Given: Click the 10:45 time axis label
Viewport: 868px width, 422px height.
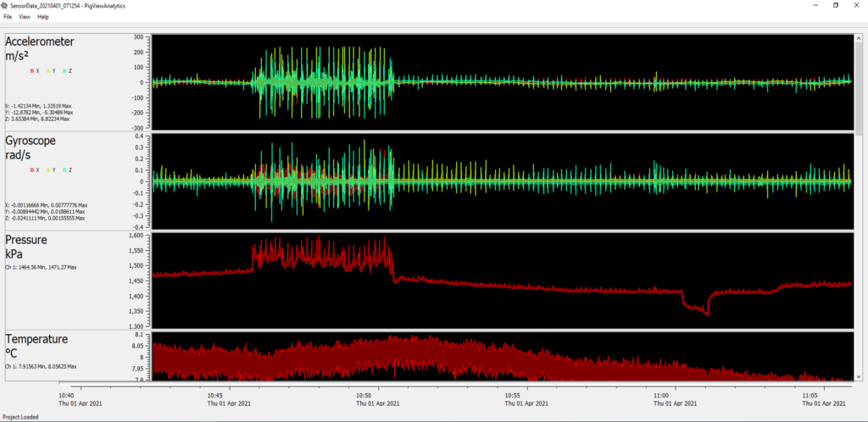Looking at the screenshot, I should pos(229,399).
